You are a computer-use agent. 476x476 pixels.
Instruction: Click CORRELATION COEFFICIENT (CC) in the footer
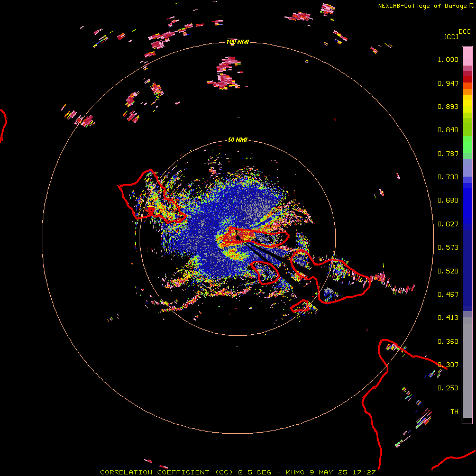pyautogui.click(x=167, y=472)
